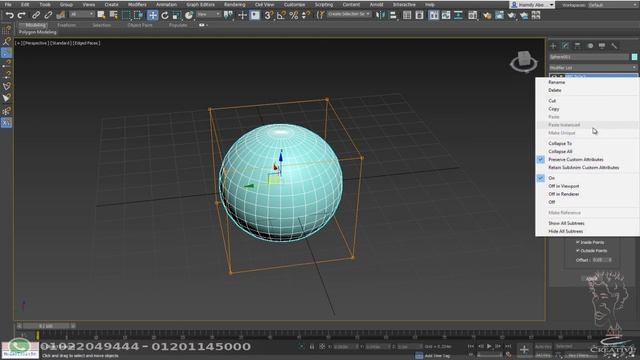Viewport: 640px width, 360px height.
Task: Open the Create Selection Set dropdown
Action: (349, 14)
